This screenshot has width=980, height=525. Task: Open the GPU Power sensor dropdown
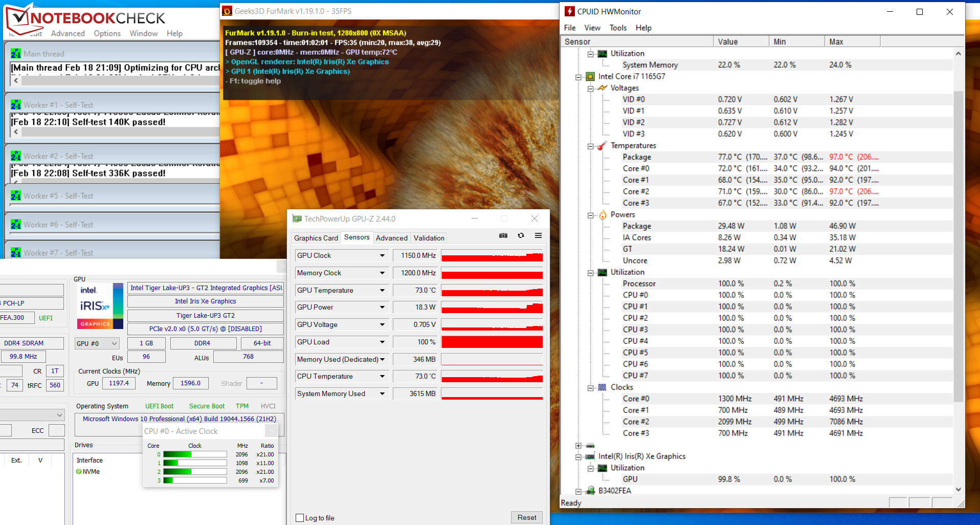click(x=382, y=307)
